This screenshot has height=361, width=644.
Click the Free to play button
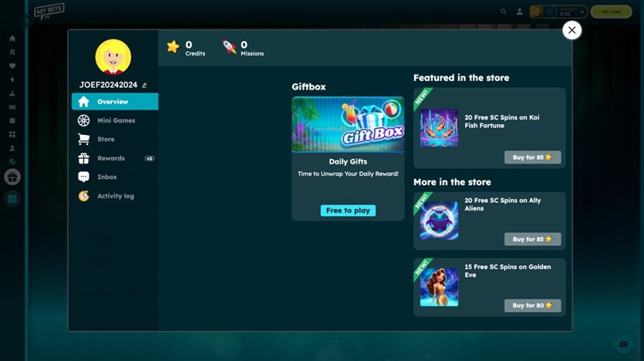tap(348, 211)
